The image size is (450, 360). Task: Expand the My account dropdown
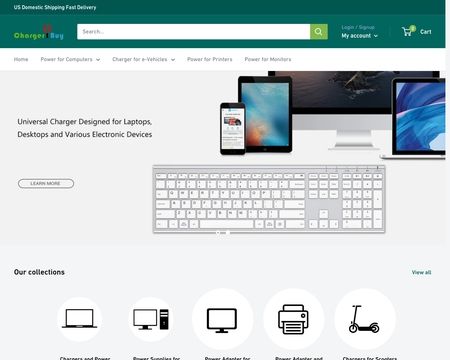coord(359,36)
